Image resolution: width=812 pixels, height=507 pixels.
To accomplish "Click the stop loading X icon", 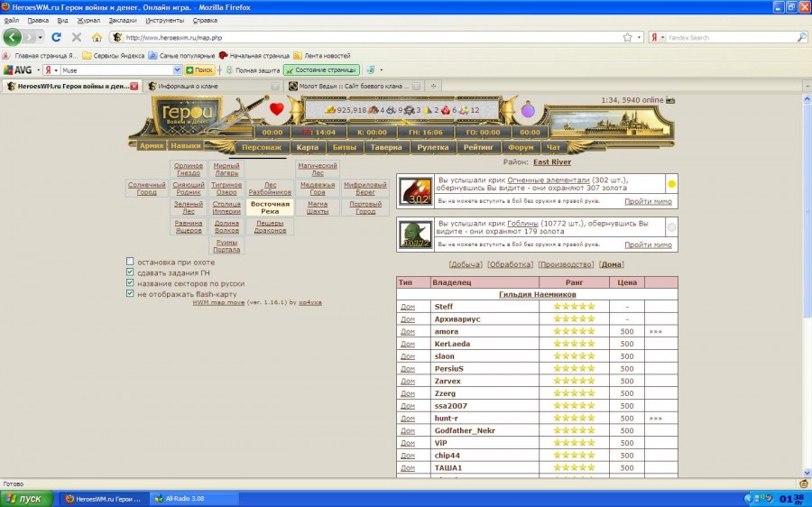I will pyautogui.click(x=77, y=37).
